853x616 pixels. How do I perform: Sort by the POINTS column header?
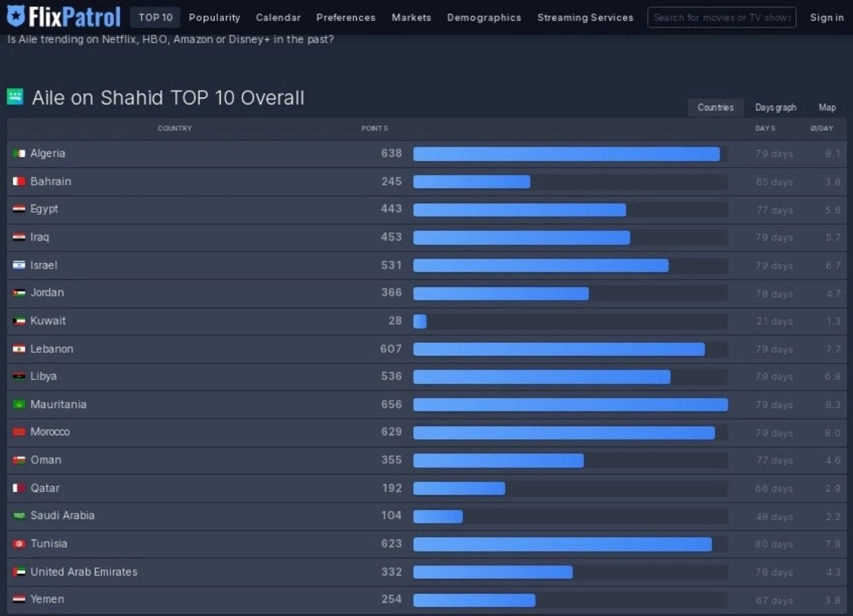(x=375, y=128)
